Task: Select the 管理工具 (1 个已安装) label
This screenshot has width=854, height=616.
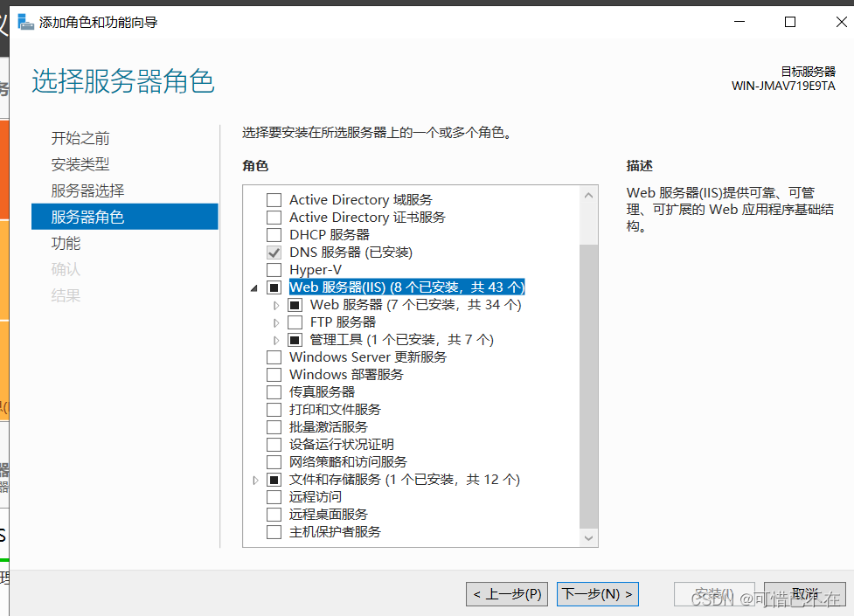Action: [401, 340]
